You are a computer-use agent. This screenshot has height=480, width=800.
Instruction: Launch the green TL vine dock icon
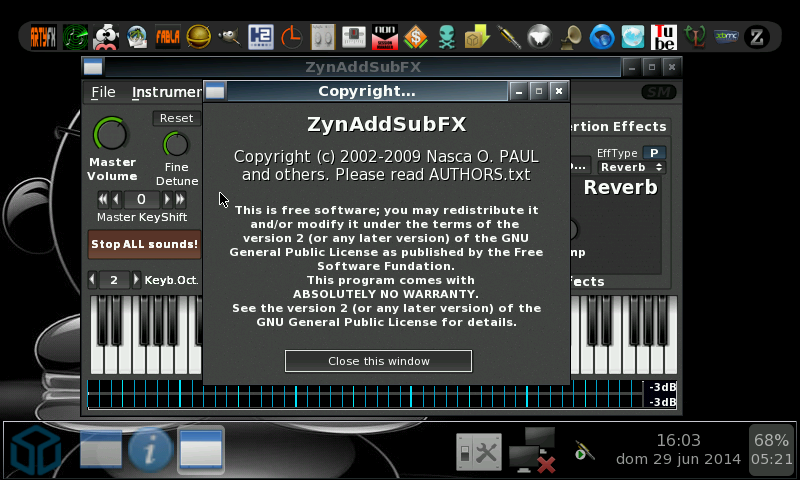(694, 37)
